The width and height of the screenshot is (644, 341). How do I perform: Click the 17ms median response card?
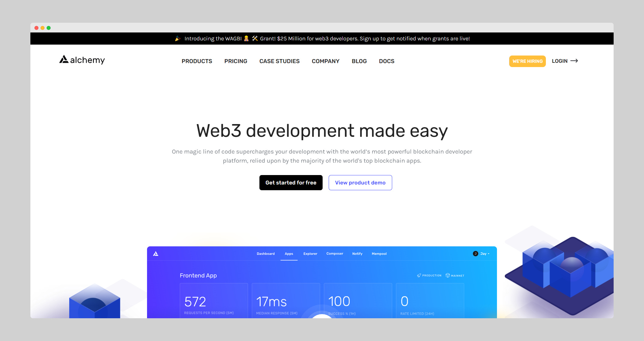tap(286, 301)
